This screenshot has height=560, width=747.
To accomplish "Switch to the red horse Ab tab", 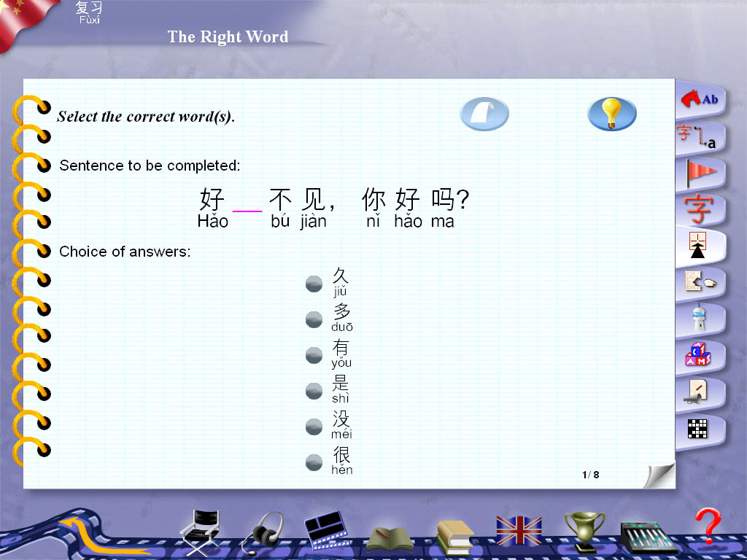I will (700, 100).
